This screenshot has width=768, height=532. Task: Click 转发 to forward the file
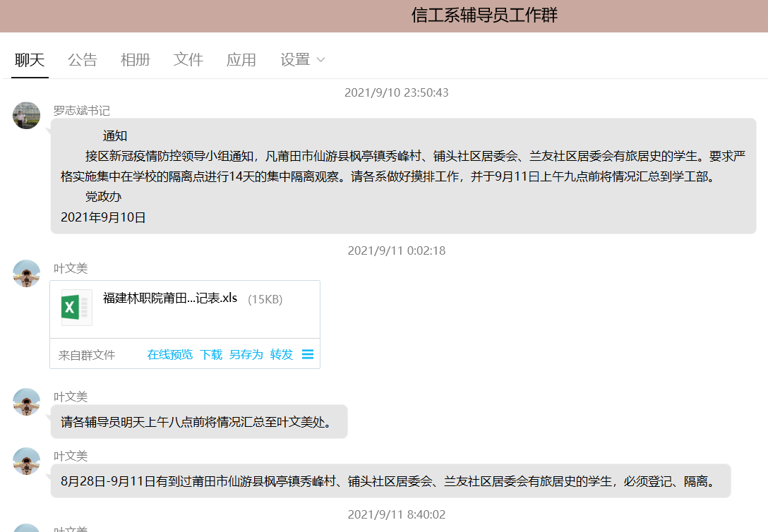pos(282,354)
